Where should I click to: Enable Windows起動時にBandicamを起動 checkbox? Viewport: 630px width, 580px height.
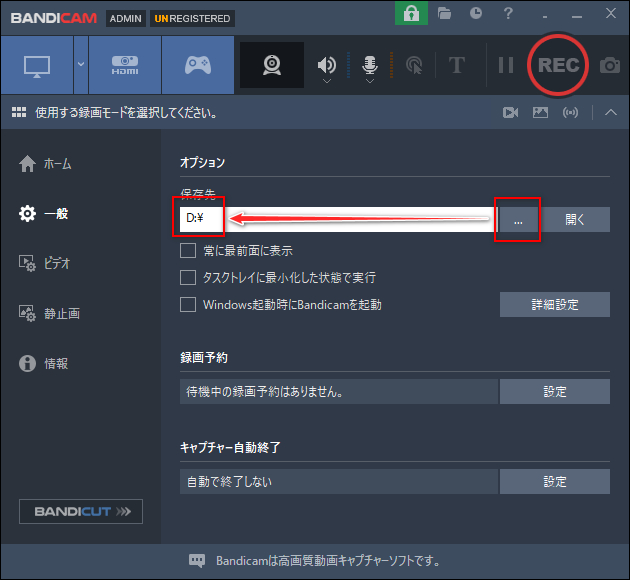[188, 304]
